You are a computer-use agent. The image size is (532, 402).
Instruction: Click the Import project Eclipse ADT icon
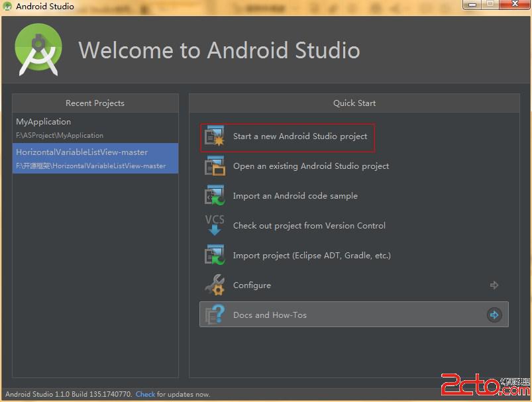tap(215, 255)
